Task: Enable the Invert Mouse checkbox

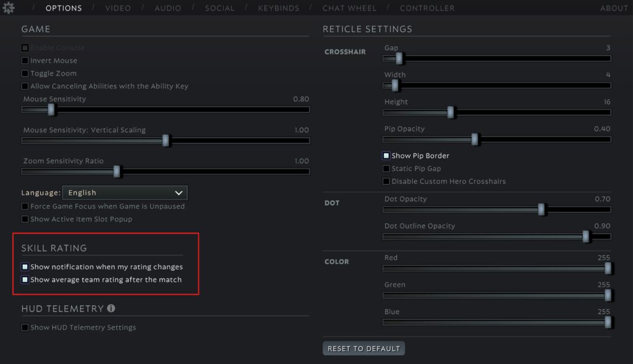Action: click(x=25, y=61)
